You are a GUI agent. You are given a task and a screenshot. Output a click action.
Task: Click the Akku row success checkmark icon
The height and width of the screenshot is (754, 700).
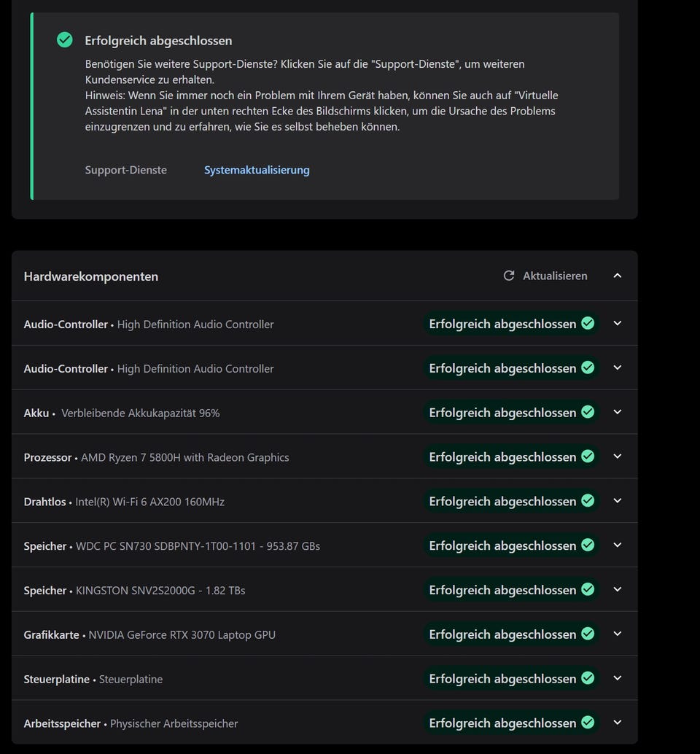tap(588, 412)
